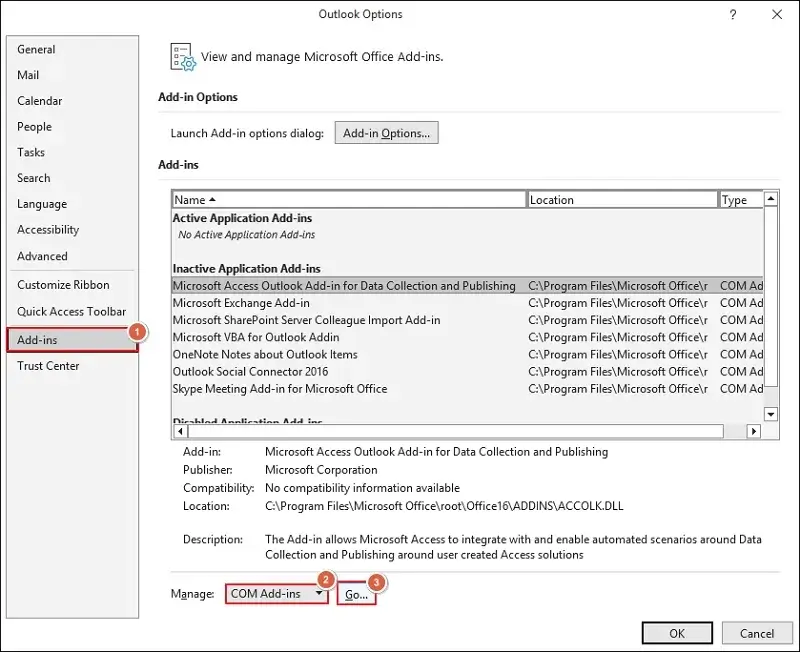The image size is (800, 652).
Task: Open the Trust Center settings page
Action: point(48,365)
